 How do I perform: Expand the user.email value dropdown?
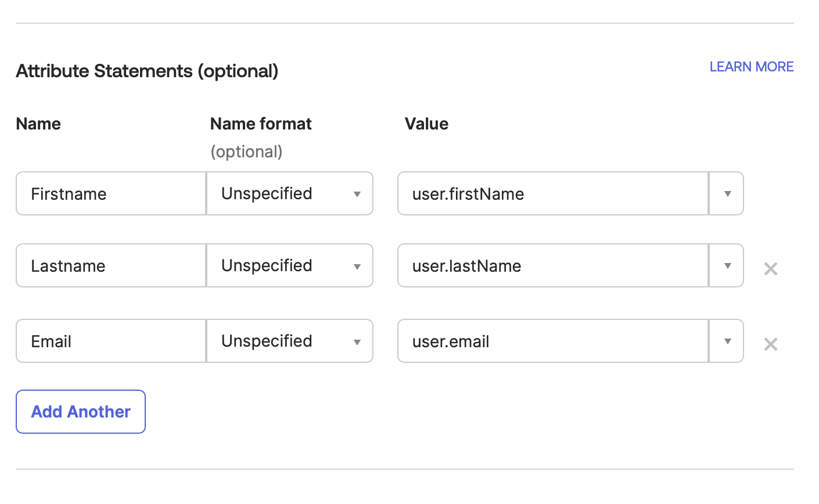coord(726,341)
